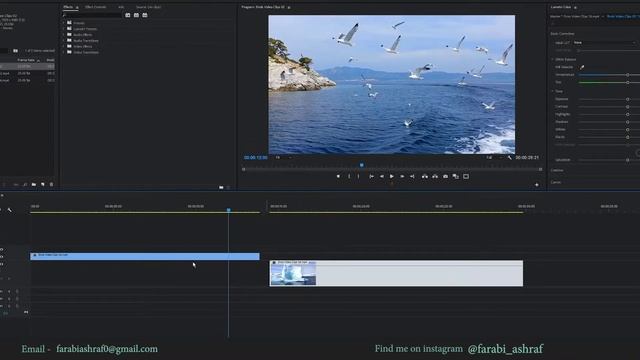The height and width of the screenshot is (360, 640).
Task: Open the Program Monitor zoom level Fit dropdown
Action: (x=283, y=158)
